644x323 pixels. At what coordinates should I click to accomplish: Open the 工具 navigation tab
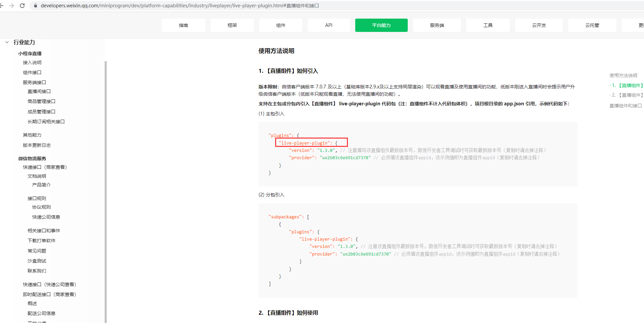tap(488, 25)
